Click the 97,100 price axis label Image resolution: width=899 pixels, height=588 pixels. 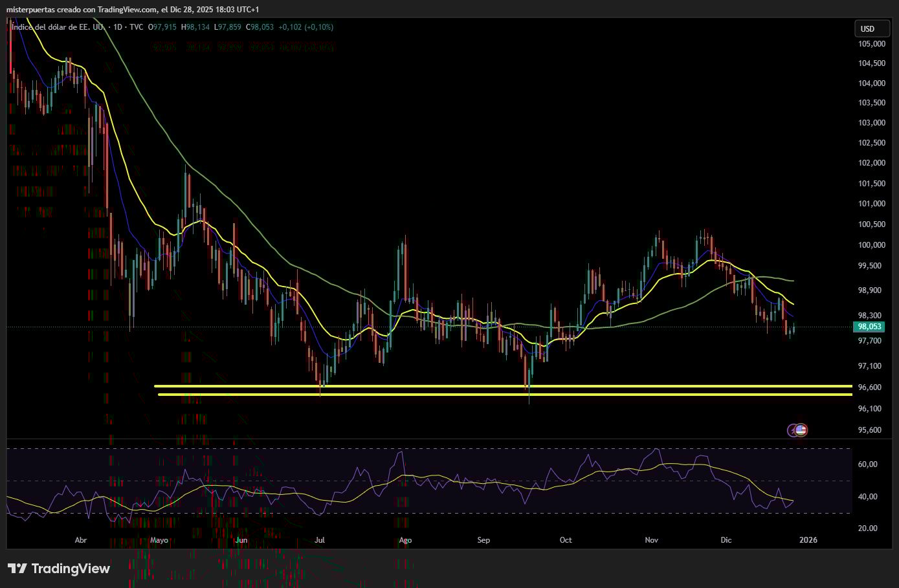pos(871,366)
